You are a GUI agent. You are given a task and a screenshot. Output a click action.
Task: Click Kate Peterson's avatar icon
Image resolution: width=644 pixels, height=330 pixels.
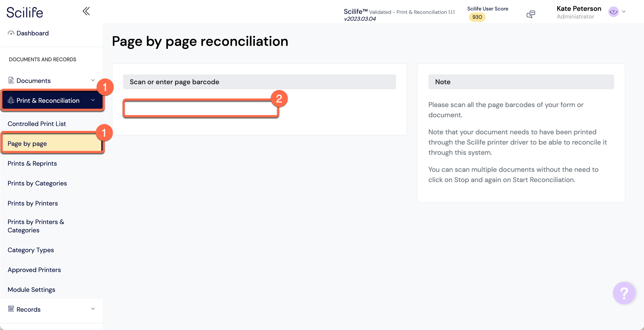click(x=613, y=12)
